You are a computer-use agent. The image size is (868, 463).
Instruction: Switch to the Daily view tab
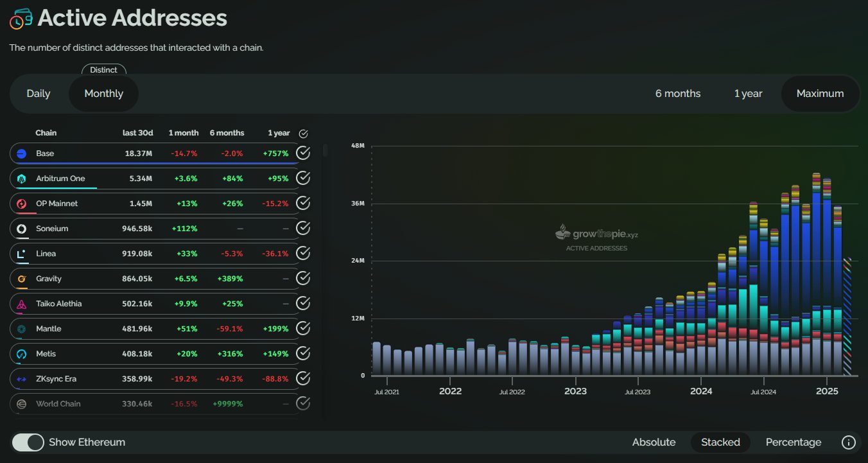pyautogui.click(x=39, y=94)
